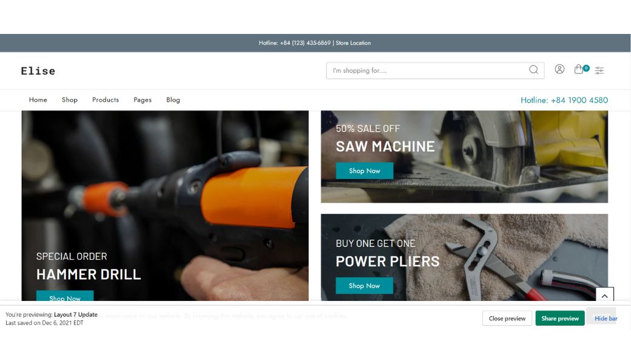Image resolution: width=631 pixels, height=364 pixels.
Task: Click the Elise store logo
Action: point(38,71)
